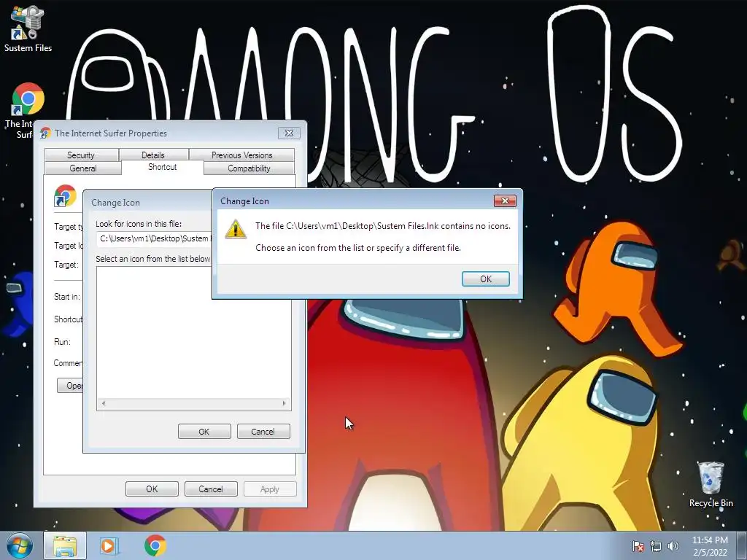Click the "contains no icons" message text
The height and width of the screenshot is (560, 747).
point(383,226)
